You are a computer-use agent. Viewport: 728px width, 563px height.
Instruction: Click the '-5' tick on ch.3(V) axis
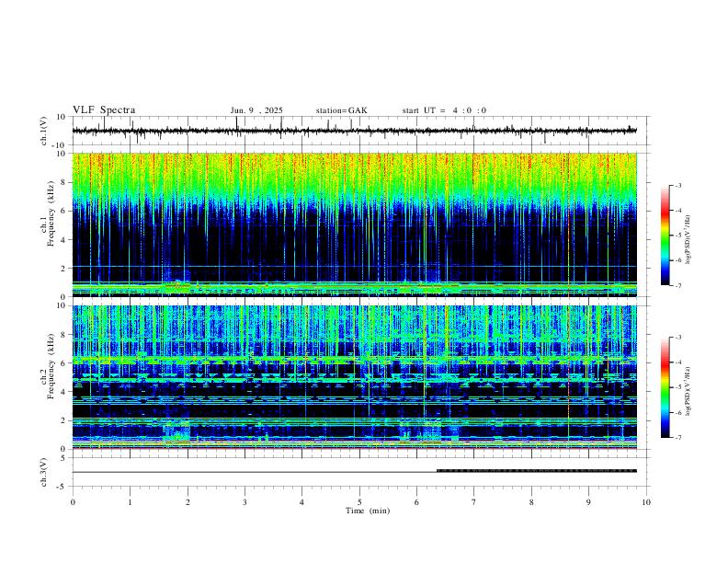[x=62, y=487]
